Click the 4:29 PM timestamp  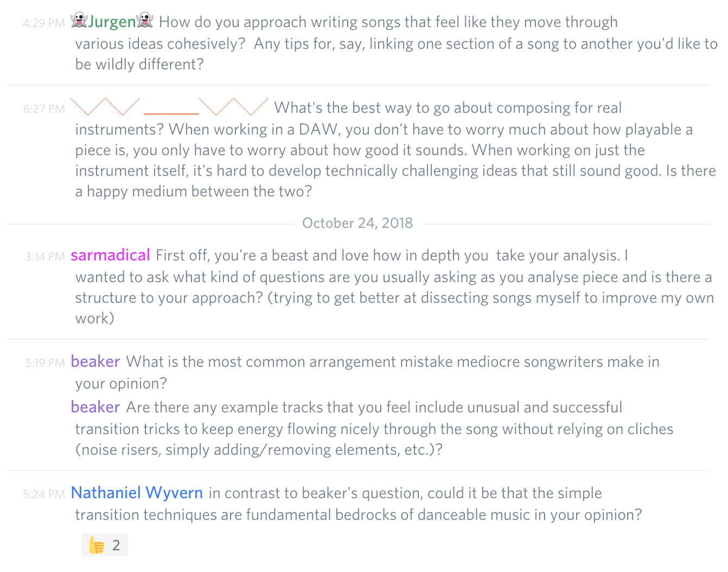pos(44,23)
